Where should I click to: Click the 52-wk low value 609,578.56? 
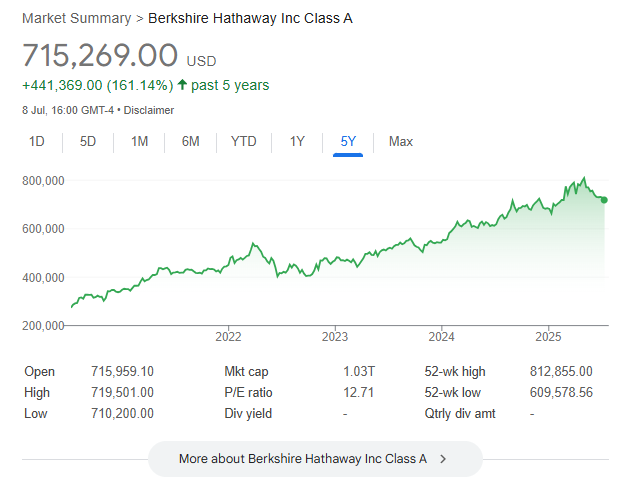[561, 393]
